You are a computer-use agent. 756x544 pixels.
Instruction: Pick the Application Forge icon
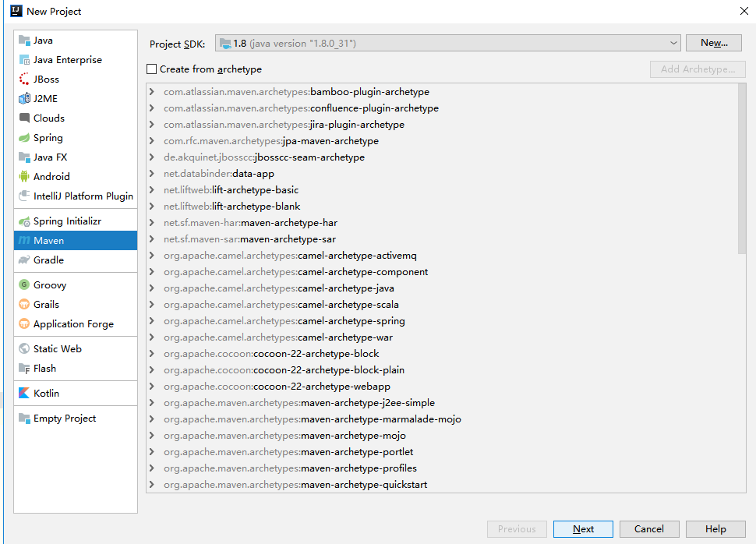click(24, 323)
